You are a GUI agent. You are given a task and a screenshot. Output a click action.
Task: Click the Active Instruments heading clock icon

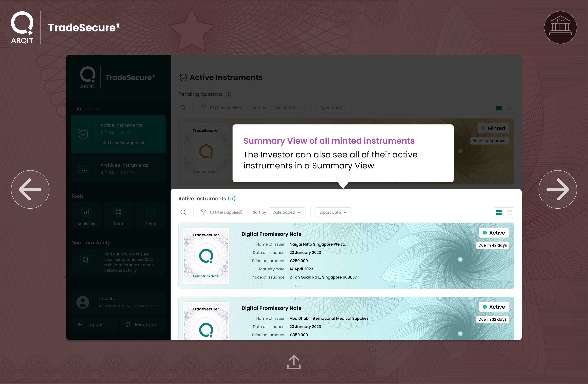pos(183,77)
